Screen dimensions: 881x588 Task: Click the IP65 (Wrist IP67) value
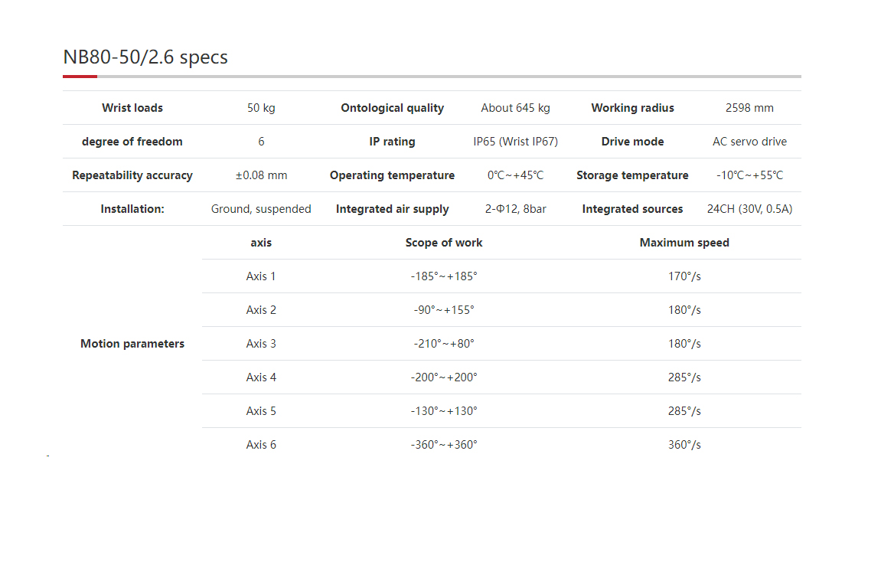(515, 142)
